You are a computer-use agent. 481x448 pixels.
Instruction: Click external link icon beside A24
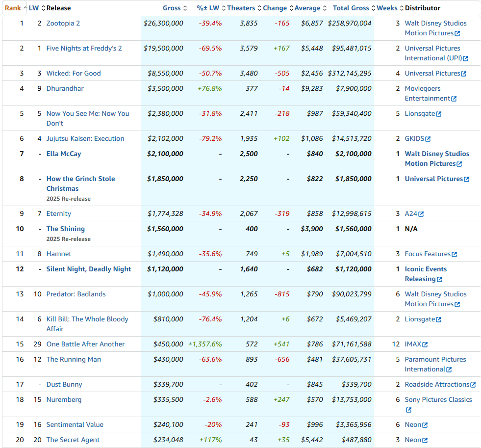point(421,214)
